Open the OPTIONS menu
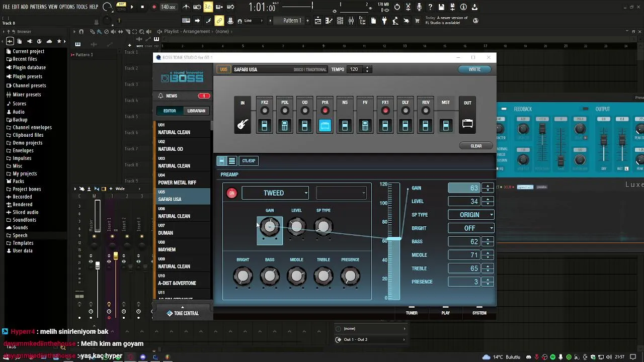The height and width of the screenshot is (362, 644). pyautogui.click(x=67, y=7)
